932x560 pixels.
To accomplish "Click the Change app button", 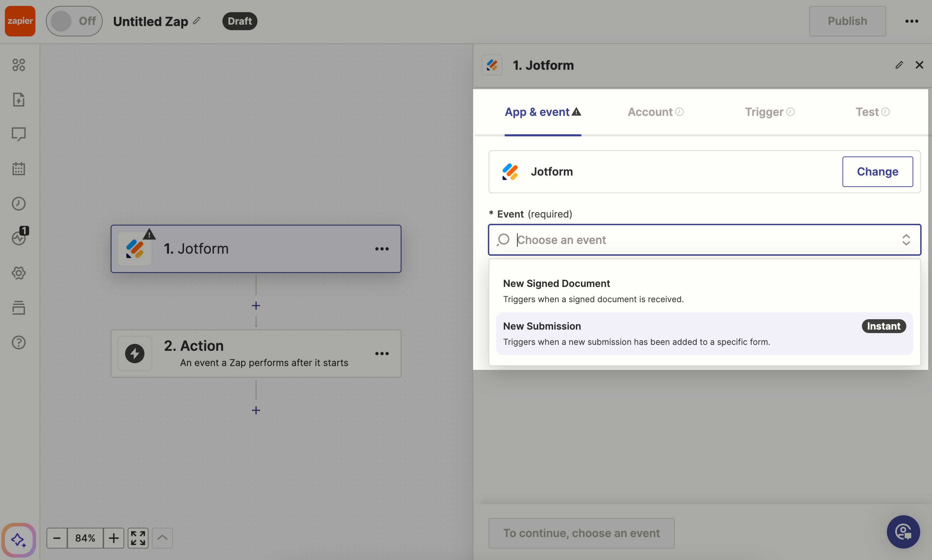I will pyautogui.click(x=877, y=172).
